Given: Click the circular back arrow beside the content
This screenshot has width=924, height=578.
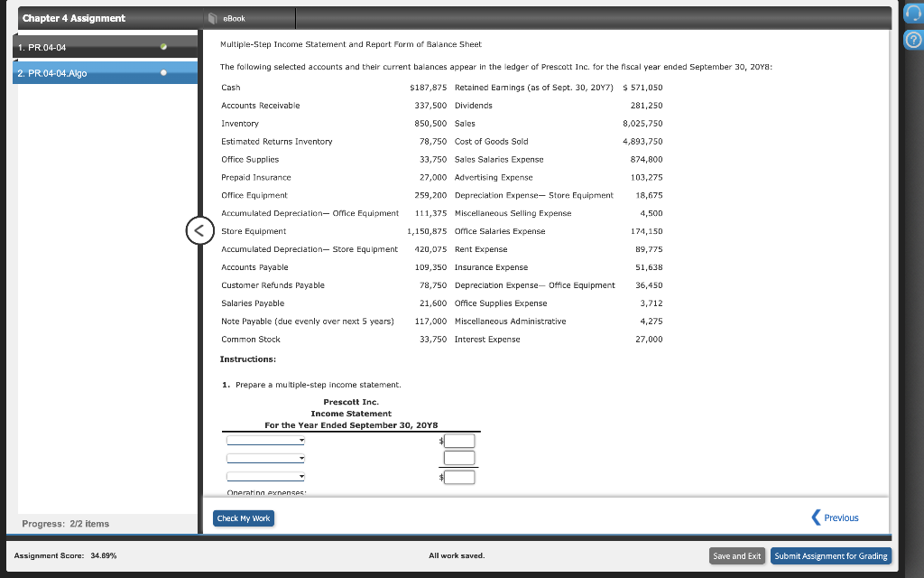Looking at the screenshot, I should [199, 230].
